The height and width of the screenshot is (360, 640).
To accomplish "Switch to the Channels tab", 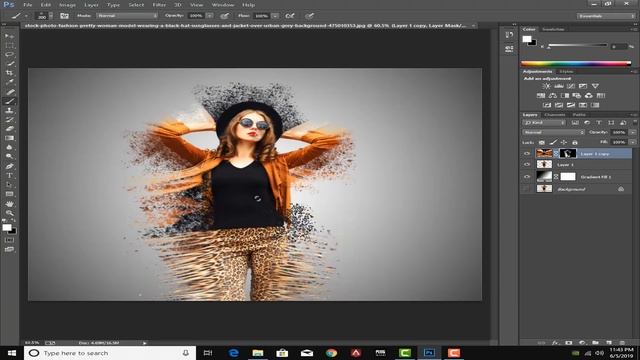I will 555,115.
